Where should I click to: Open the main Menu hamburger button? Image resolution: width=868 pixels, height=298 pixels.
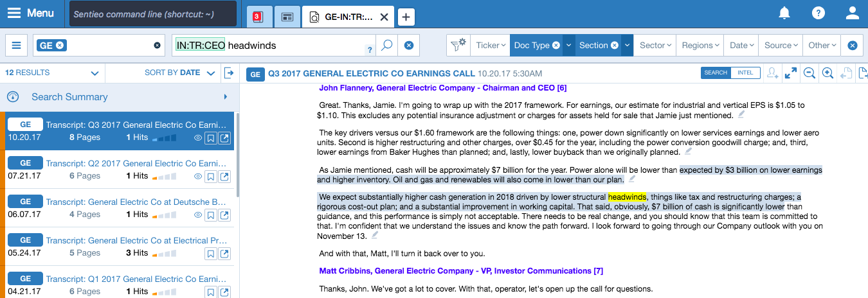point(31,13)
